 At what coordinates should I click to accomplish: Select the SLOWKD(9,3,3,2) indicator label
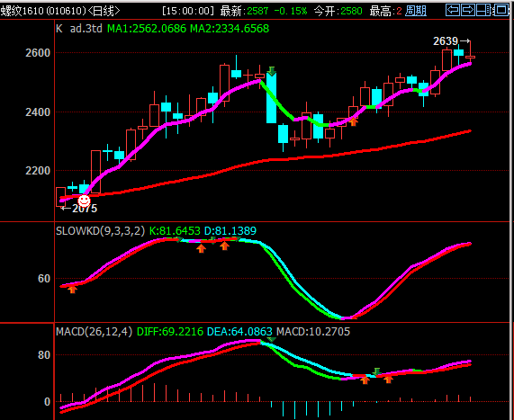tap(100, 231)
